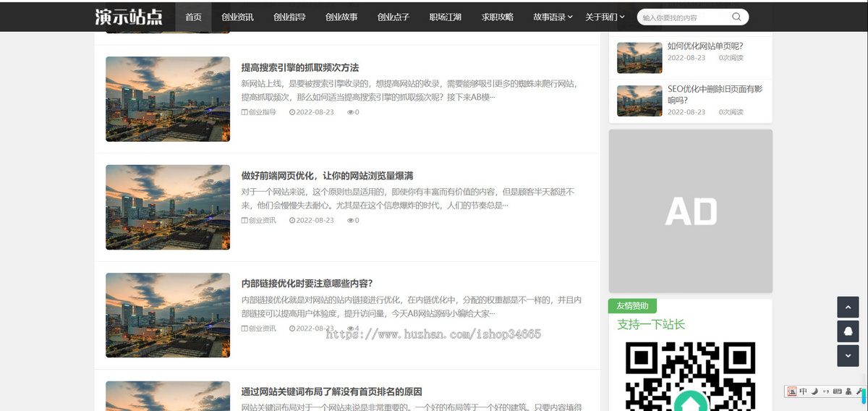Expand the 关于我们 dropdown menu

tap(605, 17)
